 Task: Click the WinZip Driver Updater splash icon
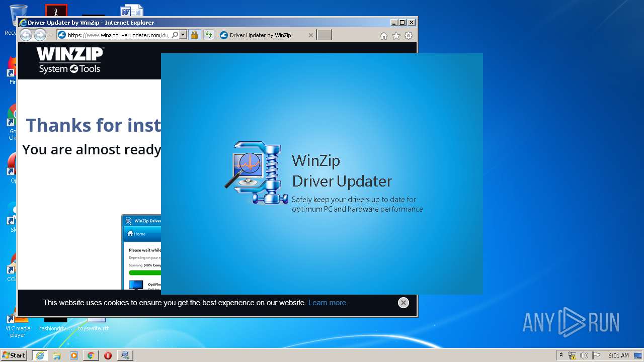[256, 172]
